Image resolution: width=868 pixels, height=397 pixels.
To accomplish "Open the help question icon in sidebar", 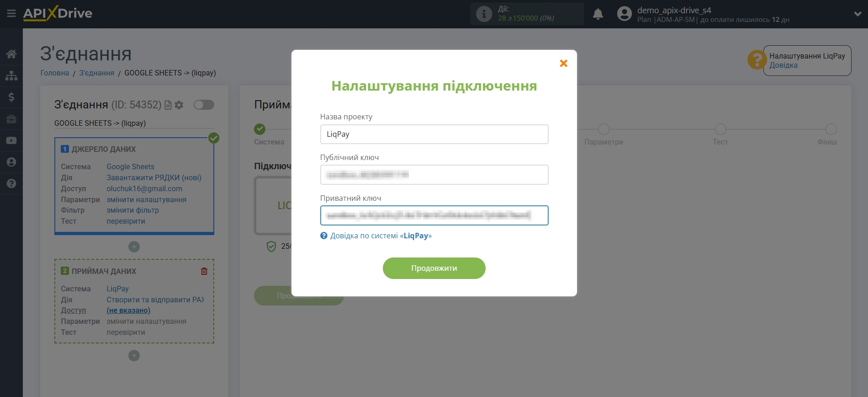I will pos(11,183).
